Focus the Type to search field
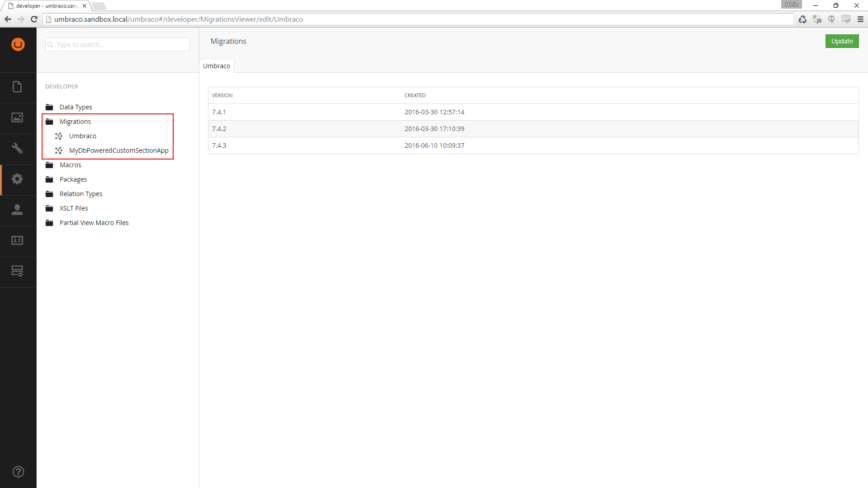 (118, 44)
